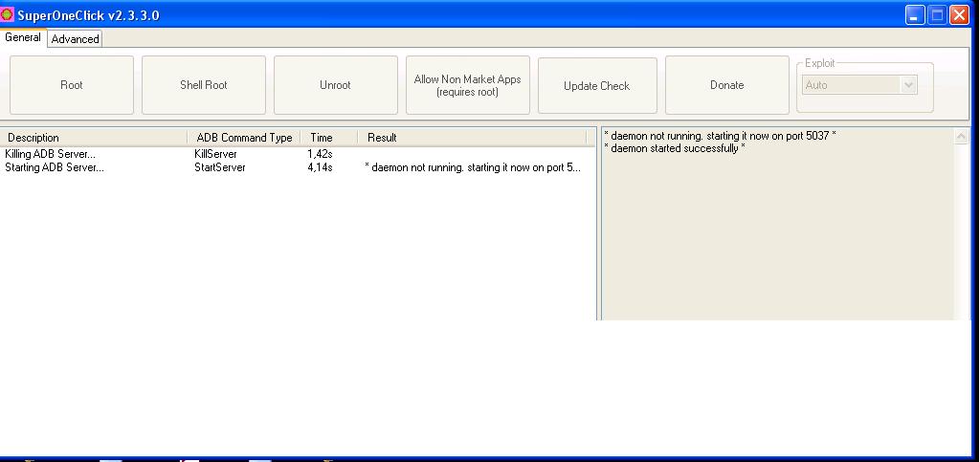
Task: Click the KillServer command cell
Action: [215, 154]
